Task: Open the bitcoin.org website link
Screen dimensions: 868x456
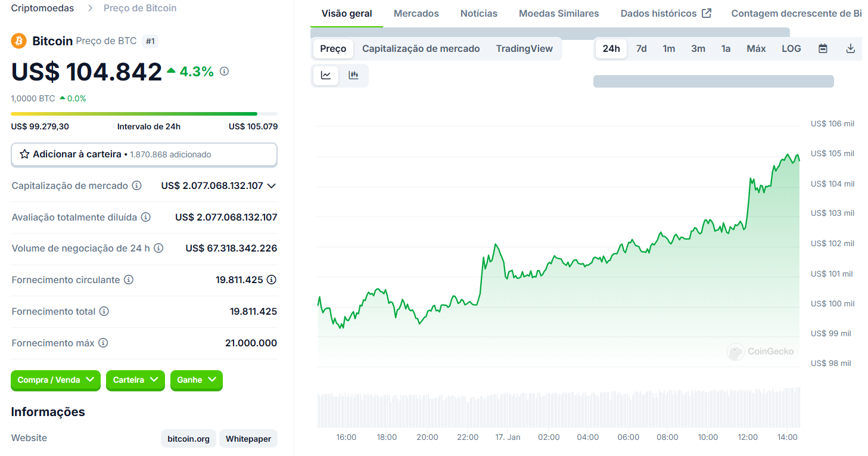Action: point(188,439)
